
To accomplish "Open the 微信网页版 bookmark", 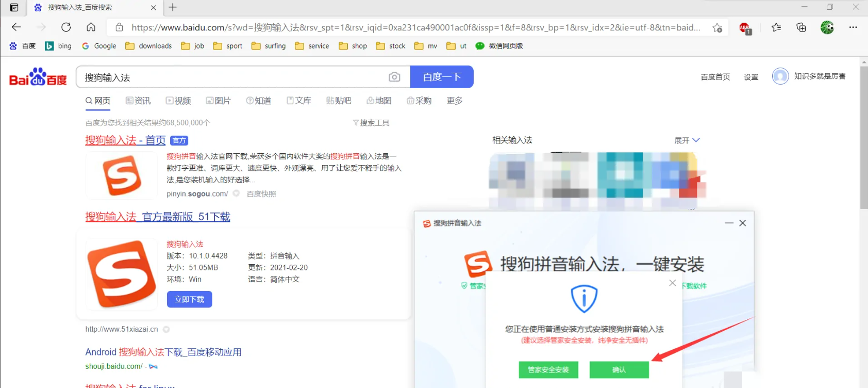I will point(499,46).
